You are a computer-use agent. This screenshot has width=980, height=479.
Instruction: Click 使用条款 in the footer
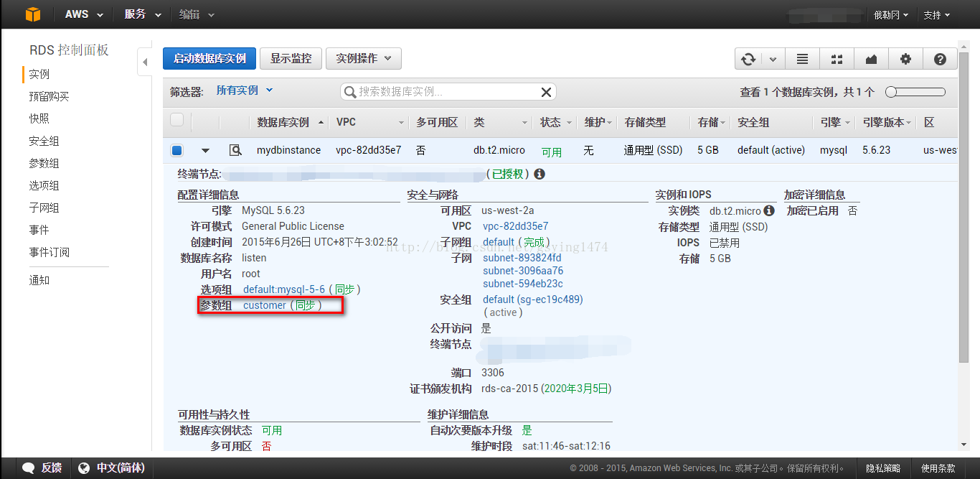tap(938, 468)
